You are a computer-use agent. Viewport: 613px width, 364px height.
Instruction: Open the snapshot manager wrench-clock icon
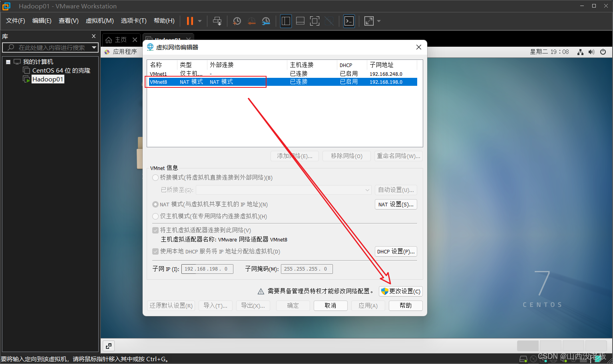point(266,21)
